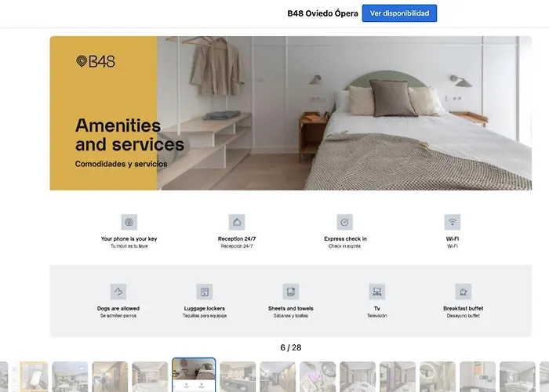The image size is (549, 392).
Task: Select the currently highlighted gallery thumbnail
Action: click(x=194, y=375)
